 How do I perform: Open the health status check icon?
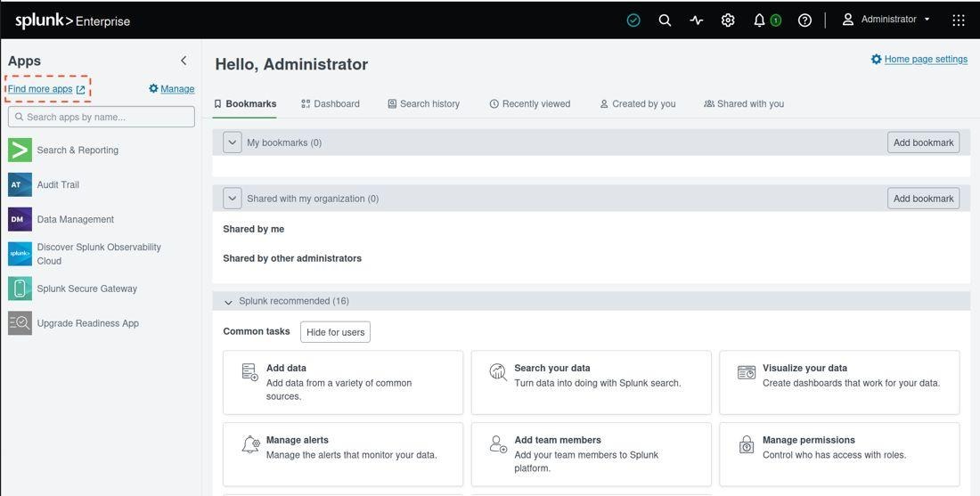point(633,20)
